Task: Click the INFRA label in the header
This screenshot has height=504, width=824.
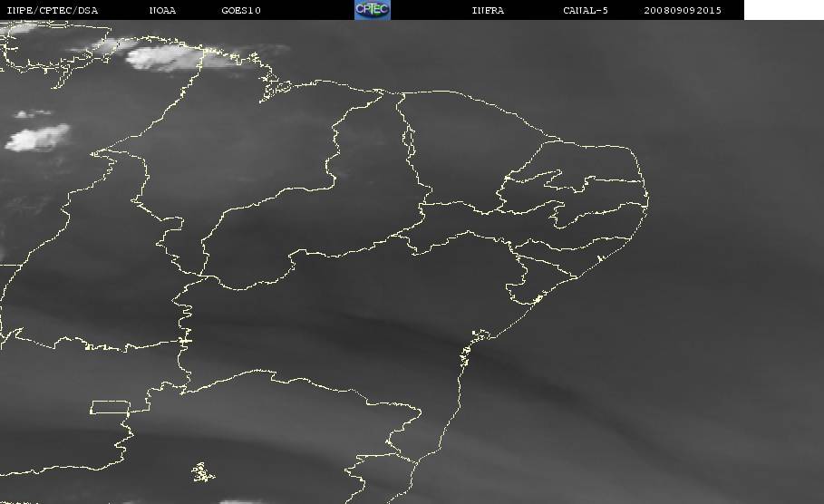Action: 488,11
